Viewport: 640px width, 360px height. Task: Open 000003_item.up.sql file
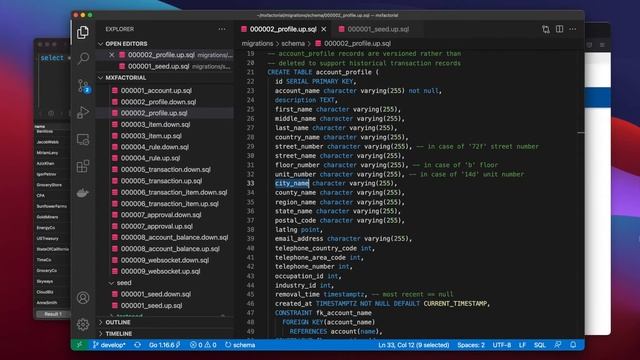[164, 136]
